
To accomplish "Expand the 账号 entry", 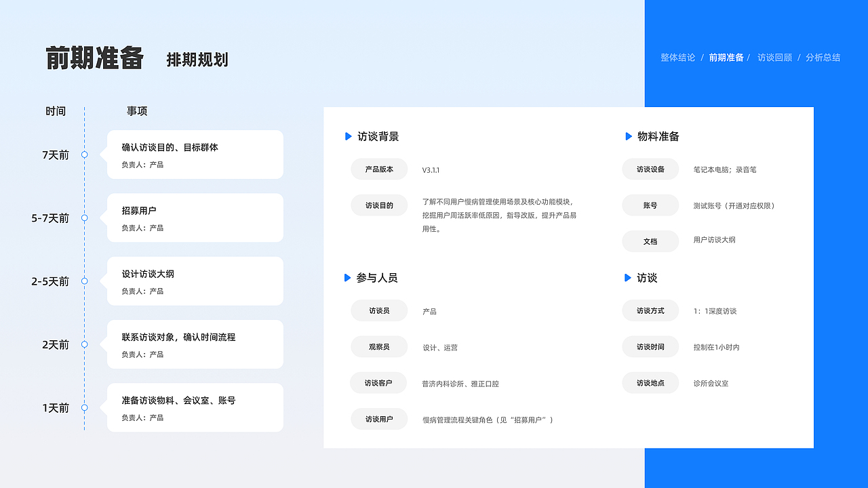I will tap(650, 205).
